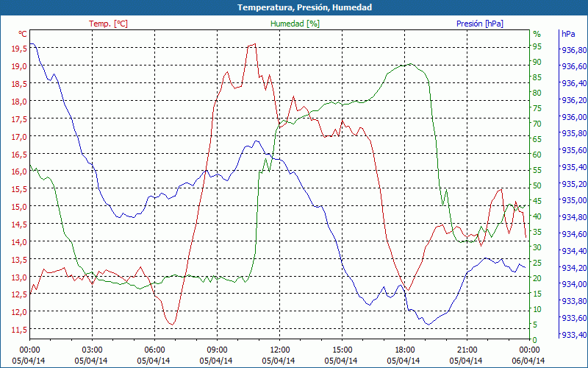The image size is (588, 368).
Task: Click the 18,5 temperature axis value
Action: click(19, 84)
